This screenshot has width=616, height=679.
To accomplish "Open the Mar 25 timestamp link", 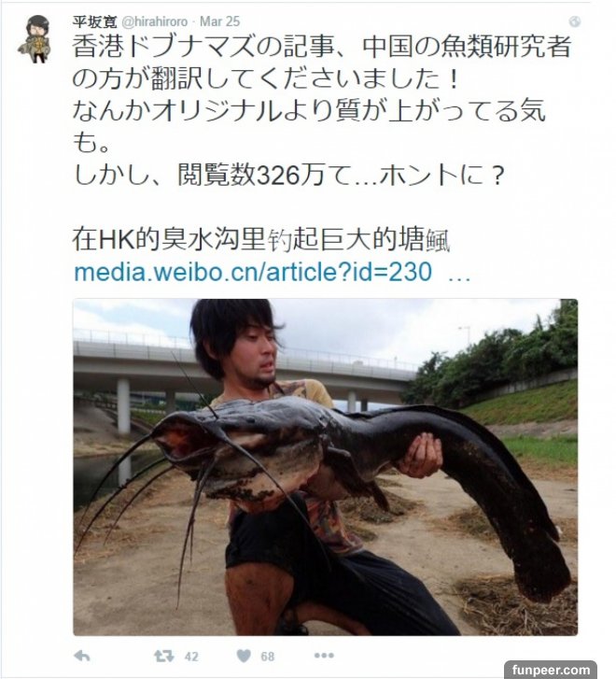I will [x=219, y=21].
